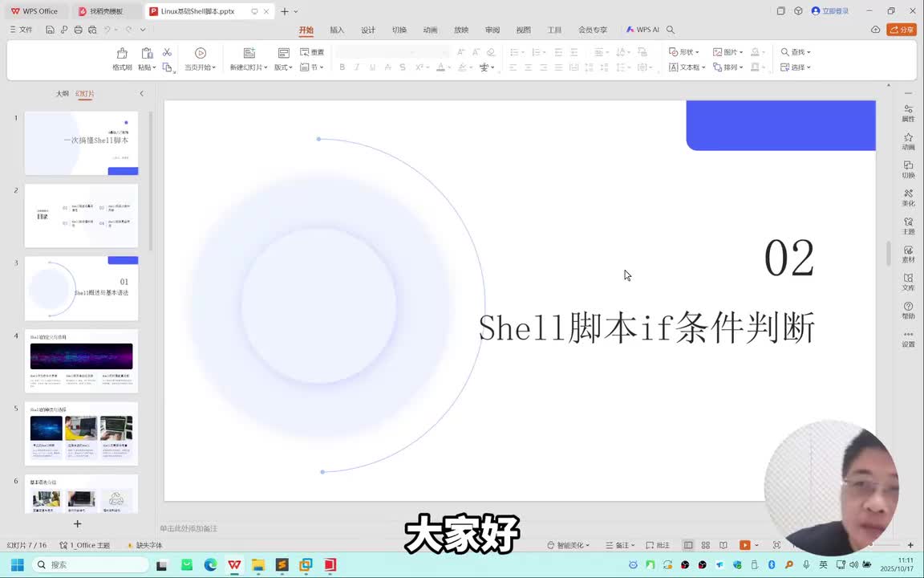Screen dimensions: 924x578
Task: Open the Transition (切换) sidebar icon
Action: click(908, 169)
